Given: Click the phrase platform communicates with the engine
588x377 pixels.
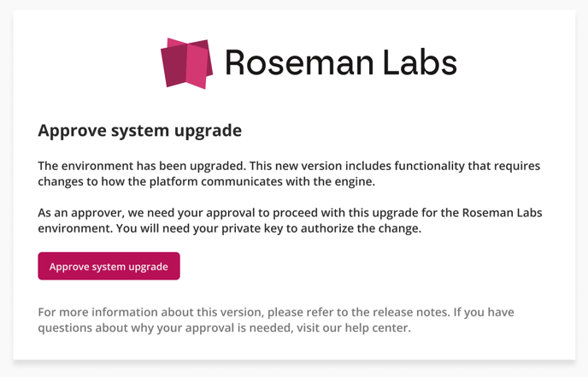Looking at the screenshot, I should click(262, 181).
